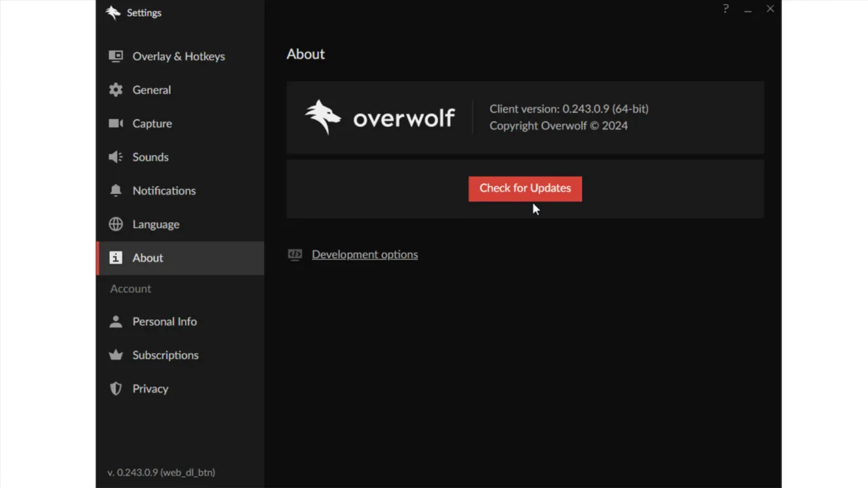Close the Settings window
Viewport: 868px width, 488px height.
[x=770, y=9]
